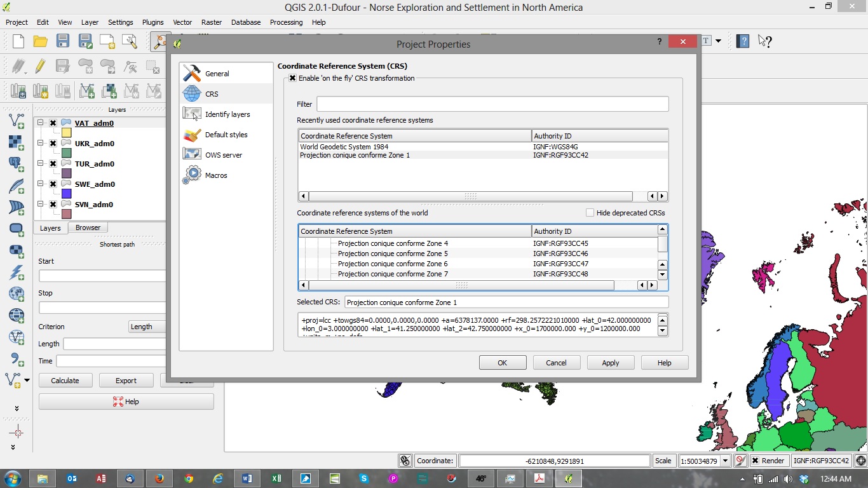Click Apply in Project Properties
Screen dimensions: 868x488
point(611,363)
